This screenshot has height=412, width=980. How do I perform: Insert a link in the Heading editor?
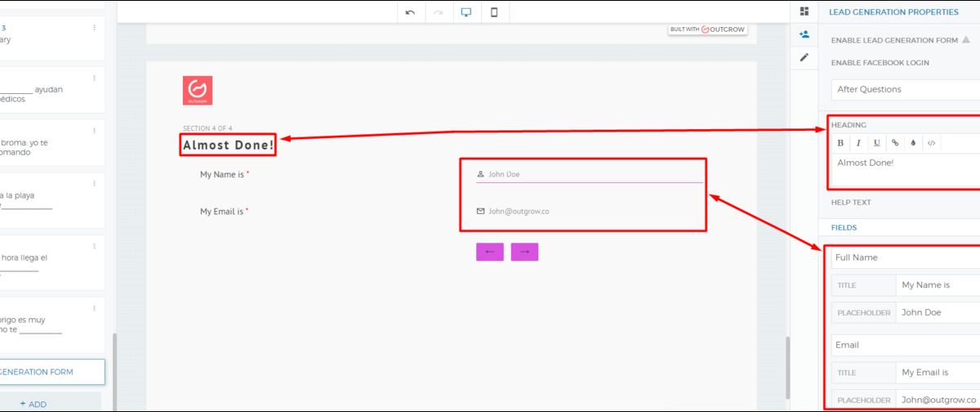(x=895, y=143)
